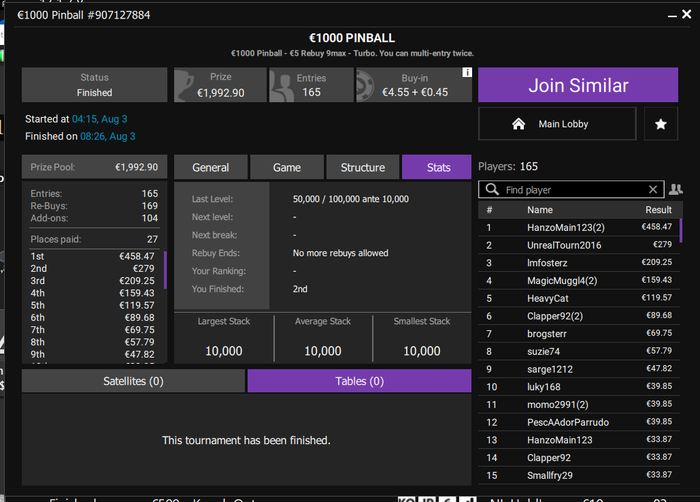
Task: Add tournament to favorites with star icon
Action: pyautogui.click(x=661, y=124)
